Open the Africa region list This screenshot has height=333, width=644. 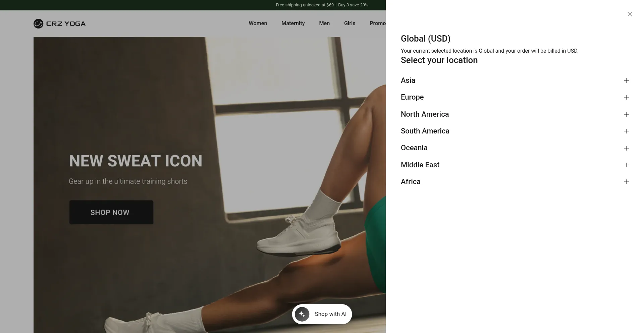click(x=515, y=182)
